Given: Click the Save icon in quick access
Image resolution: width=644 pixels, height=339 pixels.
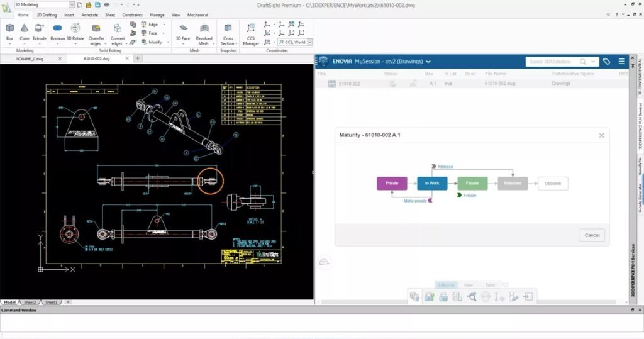Looking at the screenshot, I should pyautogui.click(x=97, y=4).
